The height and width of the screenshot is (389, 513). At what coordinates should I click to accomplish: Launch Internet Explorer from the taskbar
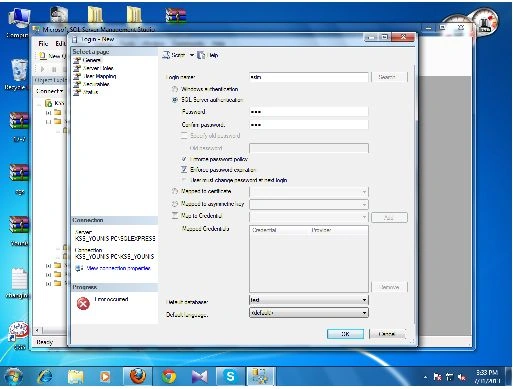pyautogui.click(x=45, y=377)
